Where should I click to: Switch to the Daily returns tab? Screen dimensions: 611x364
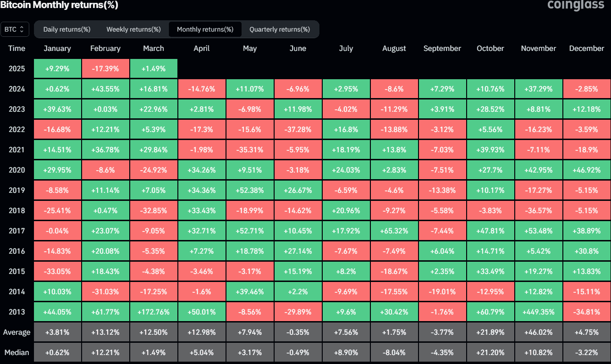click(x=67, y=29)
